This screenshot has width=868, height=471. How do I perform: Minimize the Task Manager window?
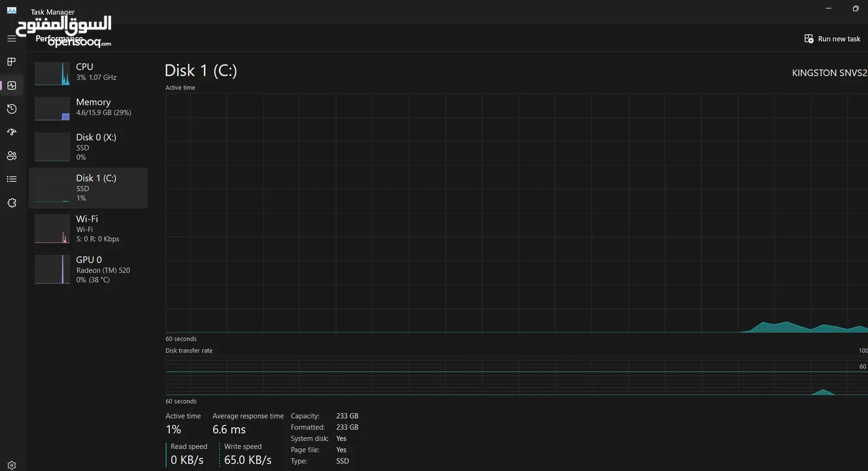(829, 9)
